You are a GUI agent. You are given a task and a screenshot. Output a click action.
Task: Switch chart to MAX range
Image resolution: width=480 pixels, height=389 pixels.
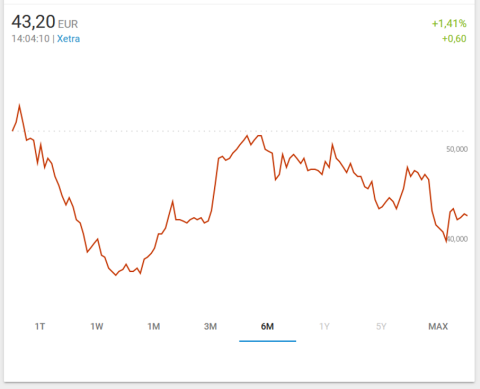point(438,326)
